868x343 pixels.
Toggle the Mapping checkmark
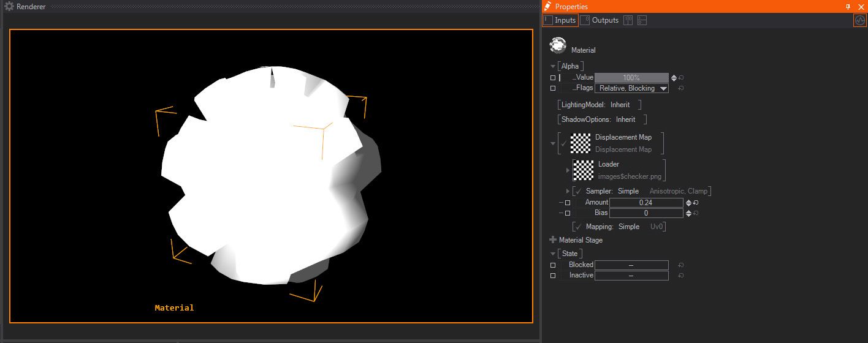point(578,227)
